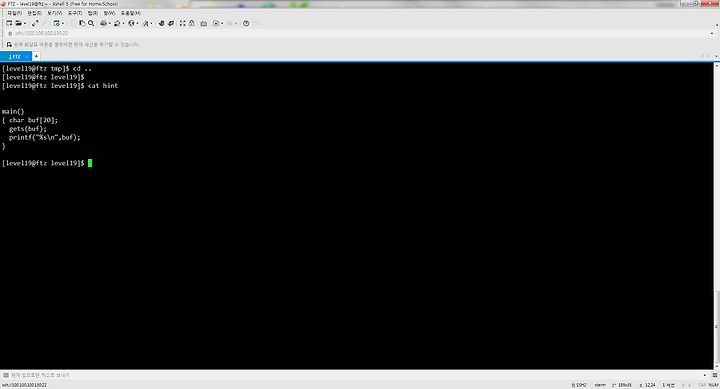The image size is (720, 389).
Task: Click the Copy icon in toolbar
Action: 82,23
